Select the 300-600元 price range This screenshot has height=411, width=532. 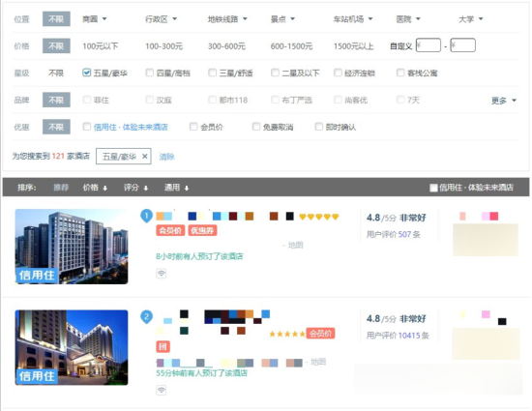[x=226, y=46]
